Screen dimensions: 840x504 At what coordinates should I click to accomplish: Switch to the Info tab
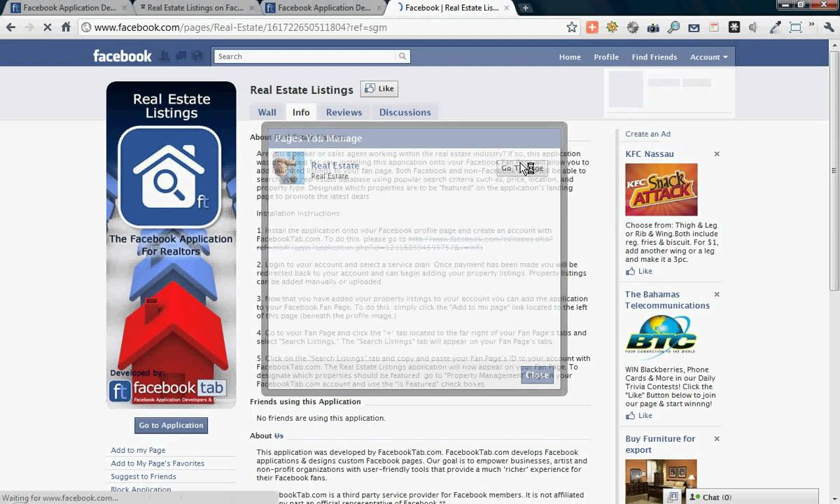[x=301, y=112]
